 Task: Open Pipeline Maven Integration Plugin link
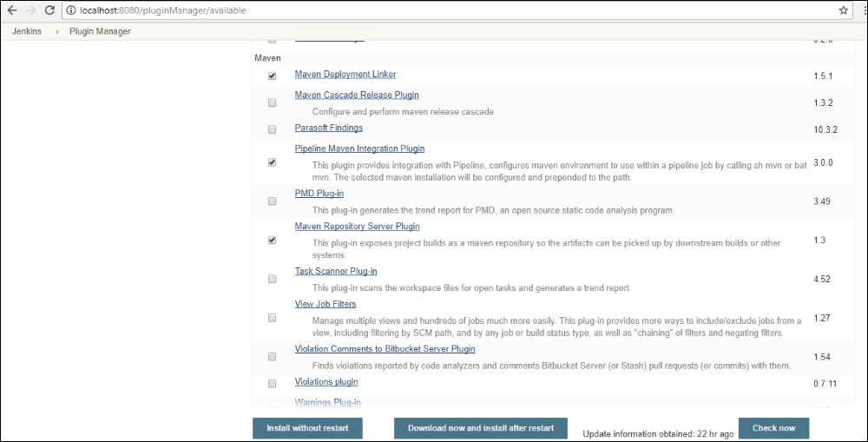point(360,149)
